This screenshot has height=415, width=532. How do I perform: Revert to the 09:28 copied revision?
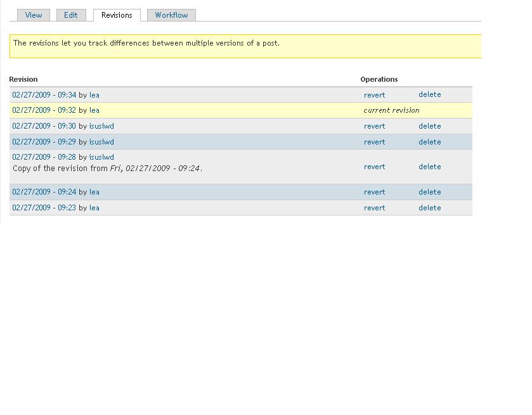374,166
